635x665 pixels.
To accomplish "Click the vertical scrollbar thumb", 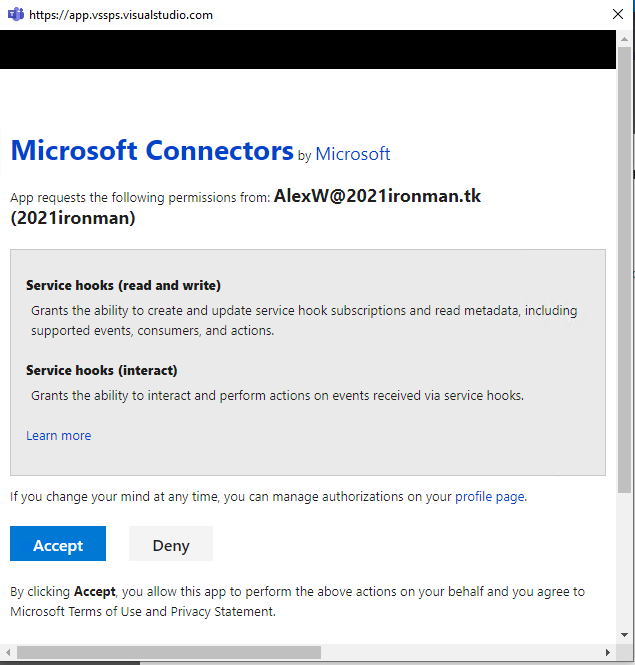I will pyautogui.click(x=624, y=270).
